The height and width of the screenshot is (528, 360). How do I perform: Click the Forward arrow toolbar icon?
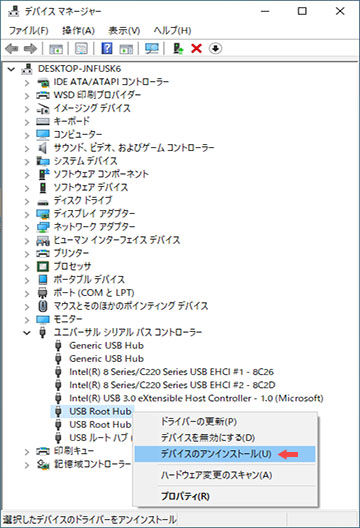pos(30,49)
